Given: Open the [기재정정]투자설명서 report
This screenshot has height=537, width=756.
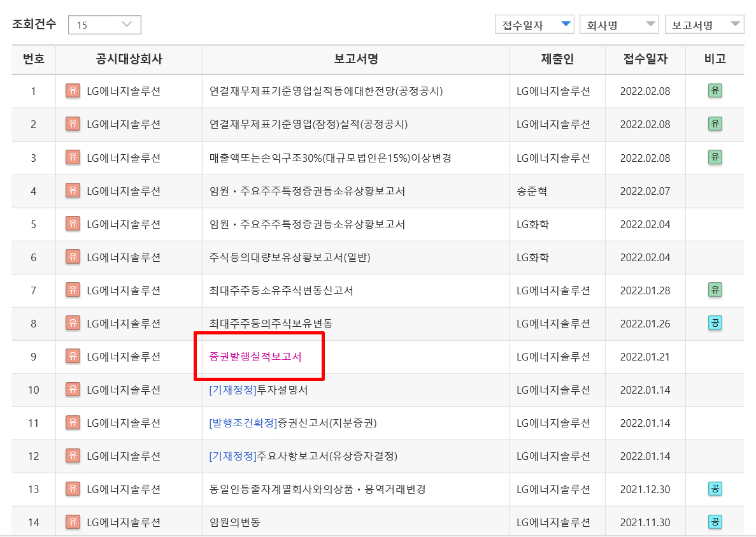Looking at the screenshot, I should coord(259,390).
